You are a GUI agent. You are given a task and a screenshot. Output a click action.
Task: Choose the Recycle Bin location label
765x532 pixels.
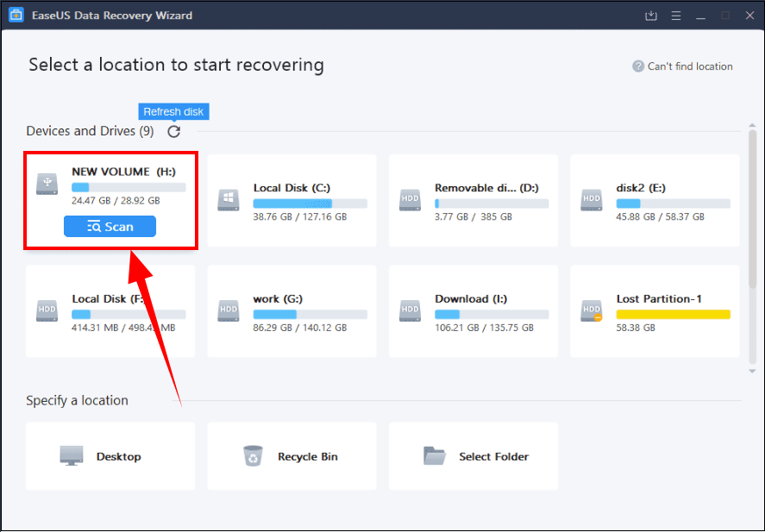click(x=307, y=456)
